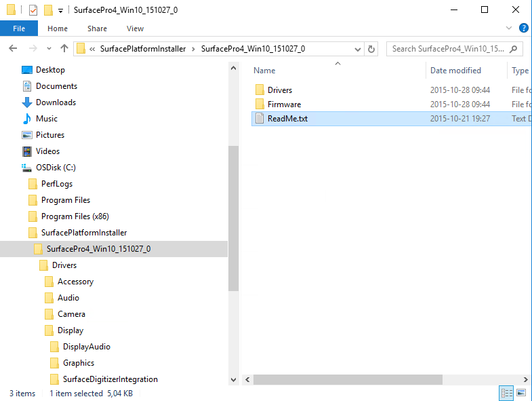Select Program Files (x86) in the tree

(68, 216)
